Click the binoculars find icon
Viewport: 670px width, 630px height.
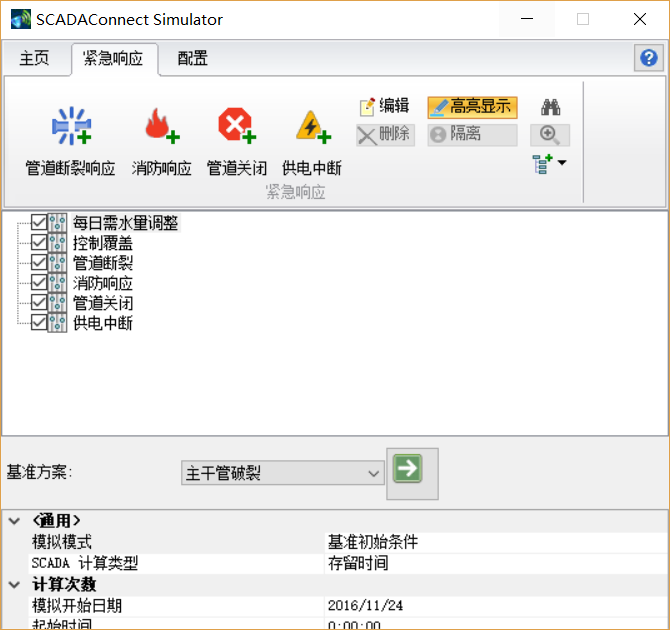pos(550,107)
